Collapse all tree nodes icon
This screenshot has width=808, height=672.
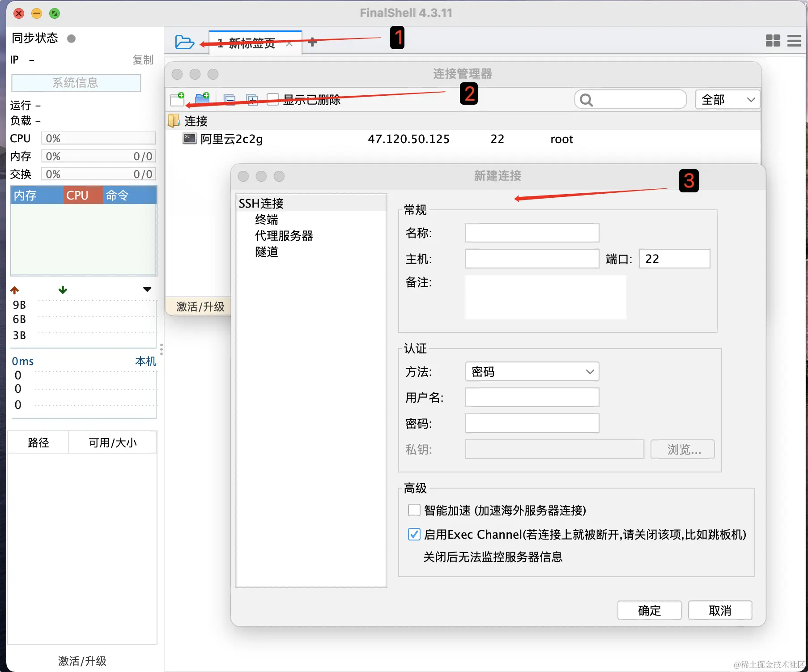coord(230,99)
